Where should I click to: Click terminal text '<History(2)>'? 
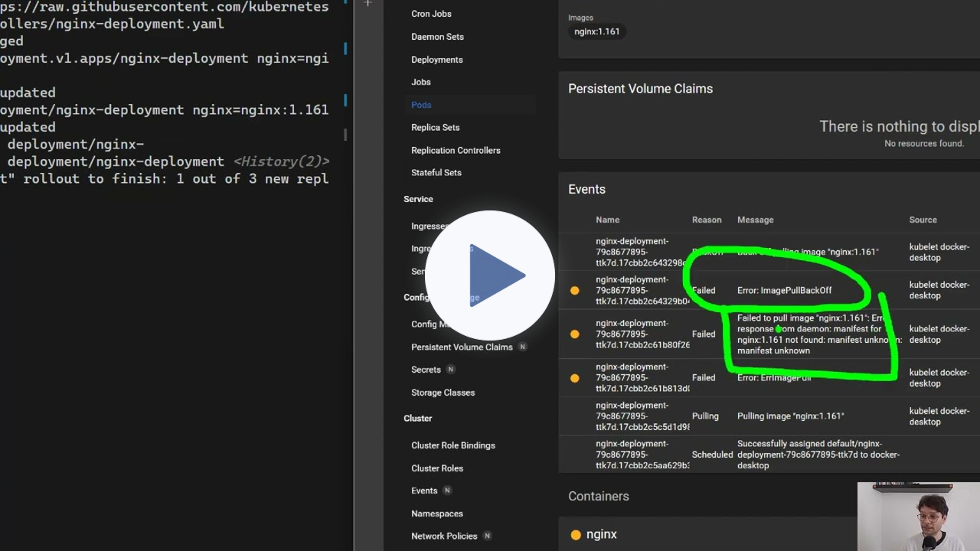pos(281,161)
